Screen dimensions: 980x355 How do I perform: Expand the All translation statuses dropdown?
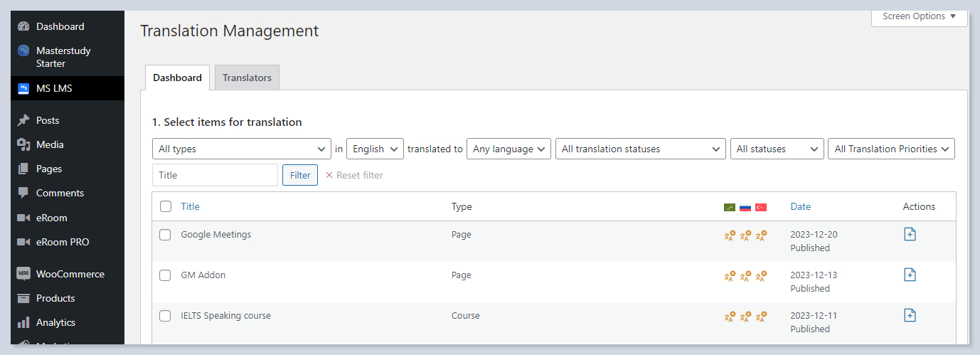[x=640, y=149]
